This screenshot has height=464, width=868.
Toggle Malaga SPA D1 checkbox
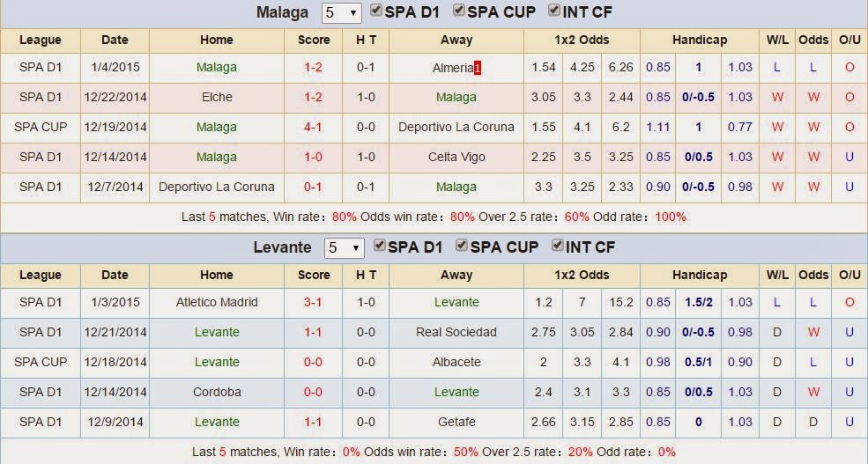(x=376, y=10)
